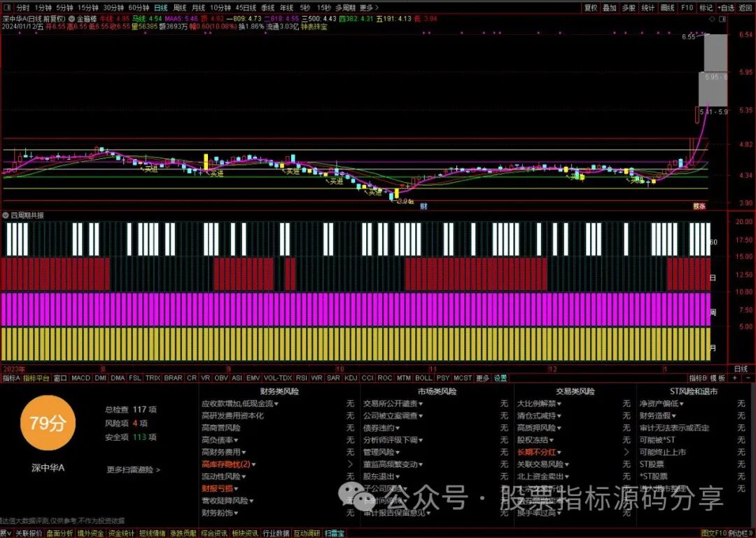Expand the 交易所公开谴责 item
Viewport: 756px width, 538px height.
pyautogui.click(x=393, y=403)
